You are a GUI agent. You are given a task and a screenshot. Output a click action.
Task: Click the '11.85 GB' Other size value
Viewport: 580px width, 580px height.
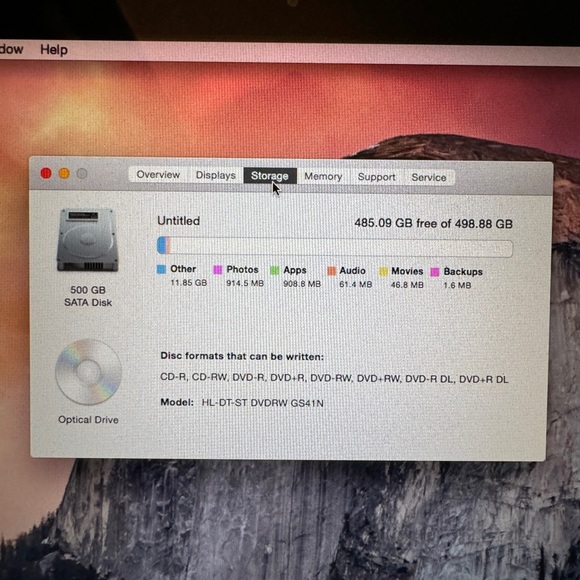(189, 283)
